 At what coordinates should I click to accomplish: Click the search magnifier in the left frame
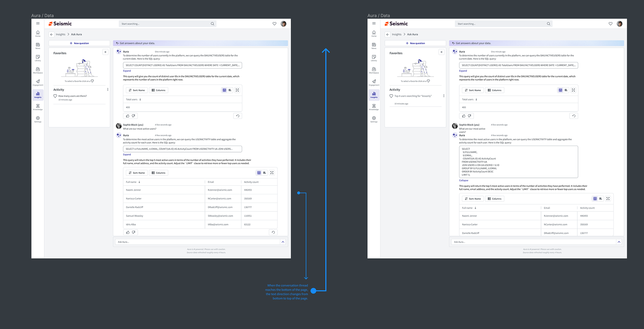click(212, 24)
